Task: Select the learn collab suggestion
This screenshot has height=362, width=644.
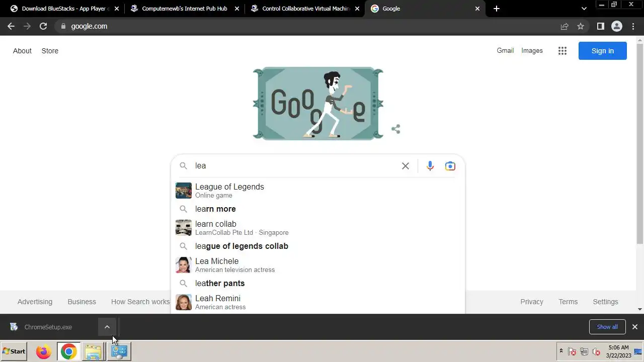Action: [318, 228]
